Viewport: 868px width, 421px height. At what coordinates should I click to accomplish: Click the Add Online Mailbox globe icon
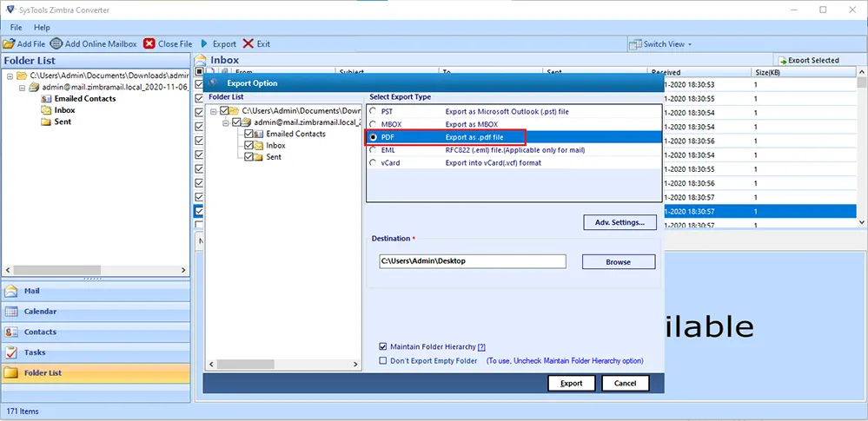coord(56,43)
